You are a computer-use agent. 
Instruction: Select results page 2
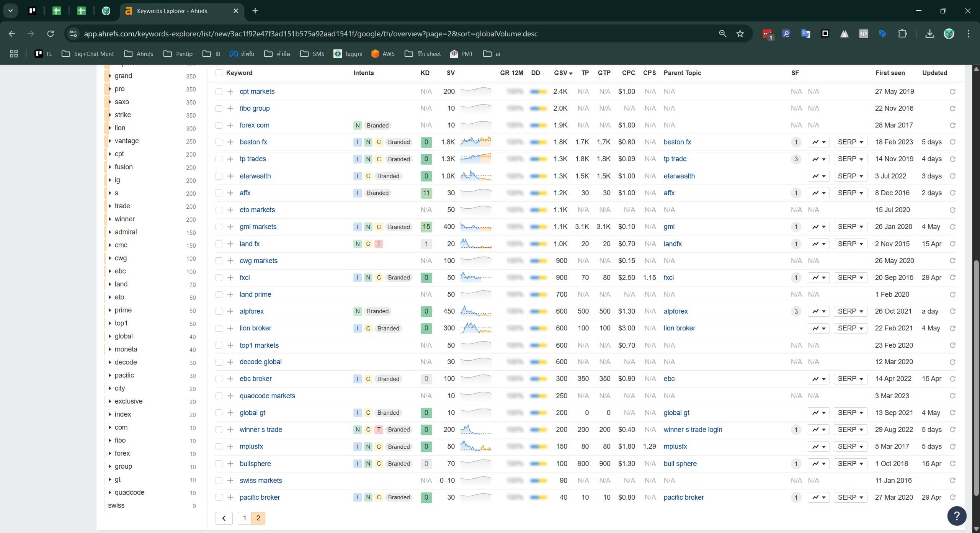tap(258, 518)
